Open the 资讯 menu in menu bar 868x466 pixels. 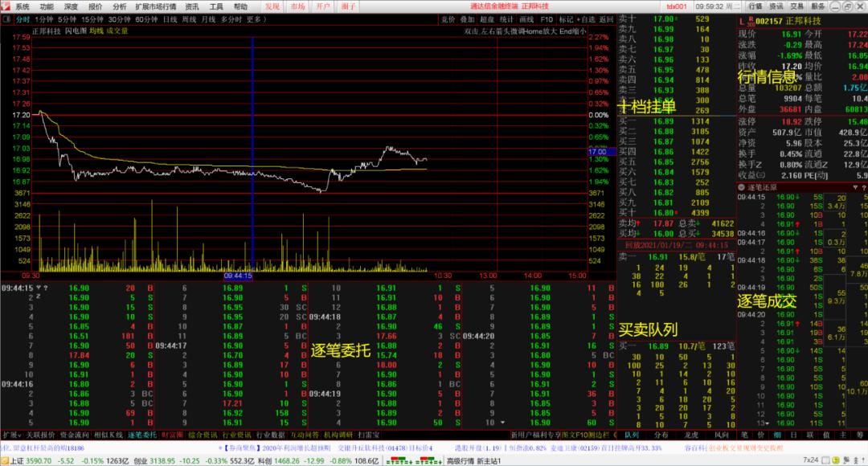click(x=192, y=6)
